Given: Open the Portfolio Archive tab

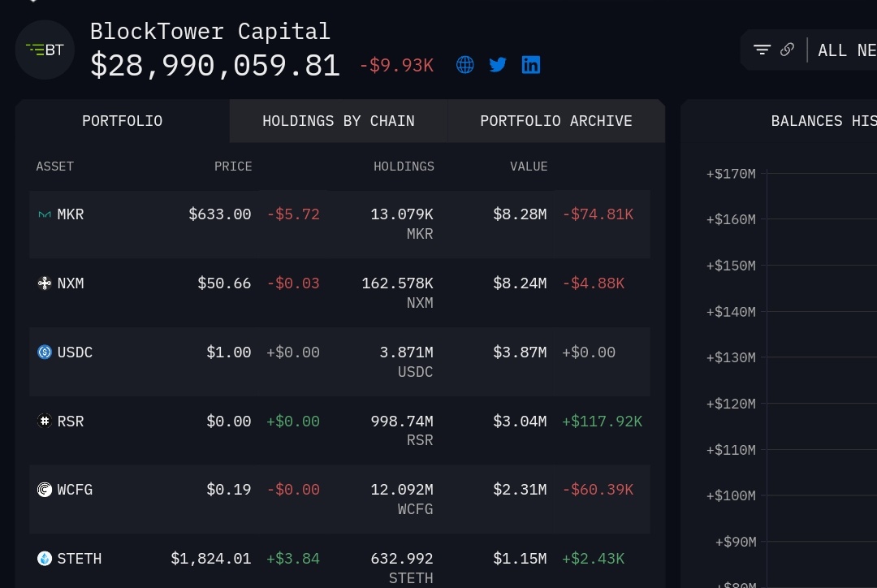Looking at the screenshot, I should 556,121.
